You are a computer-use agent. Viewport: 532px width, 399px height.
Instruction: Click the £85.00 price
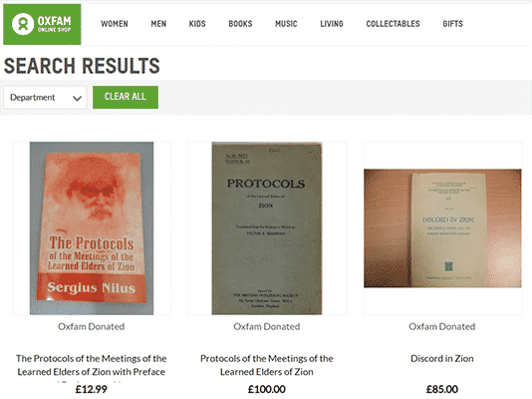[x=442, y=389]
